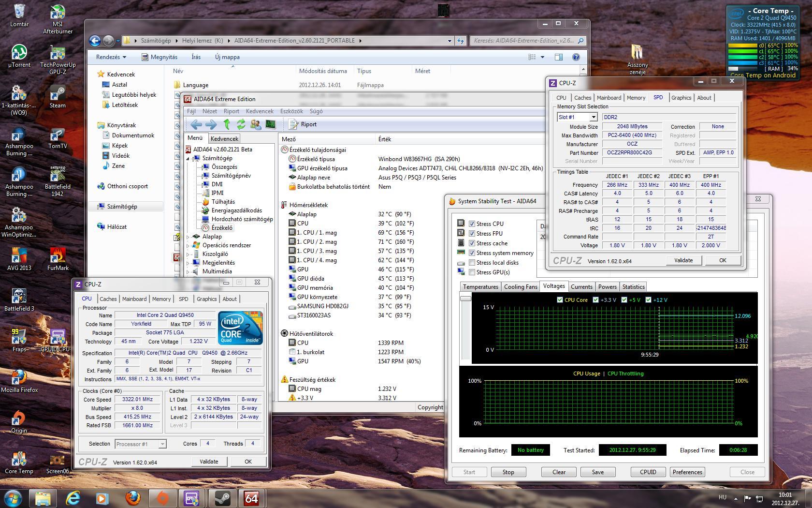Image resolution: width=812 pixels, height=508 pixels.
Task: Click the voltage graph vertical scale slider
Action: click(465, 299)
